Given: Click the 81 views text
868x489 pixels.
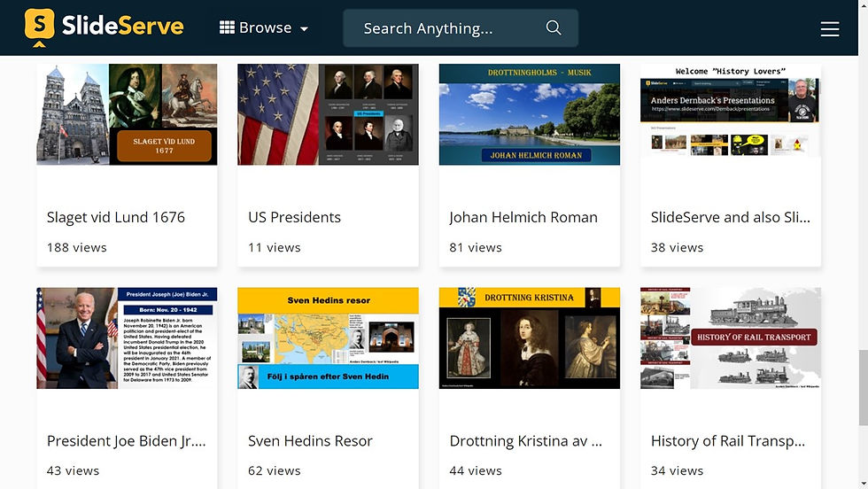Looking at the screenshot, I should [476, 247].
